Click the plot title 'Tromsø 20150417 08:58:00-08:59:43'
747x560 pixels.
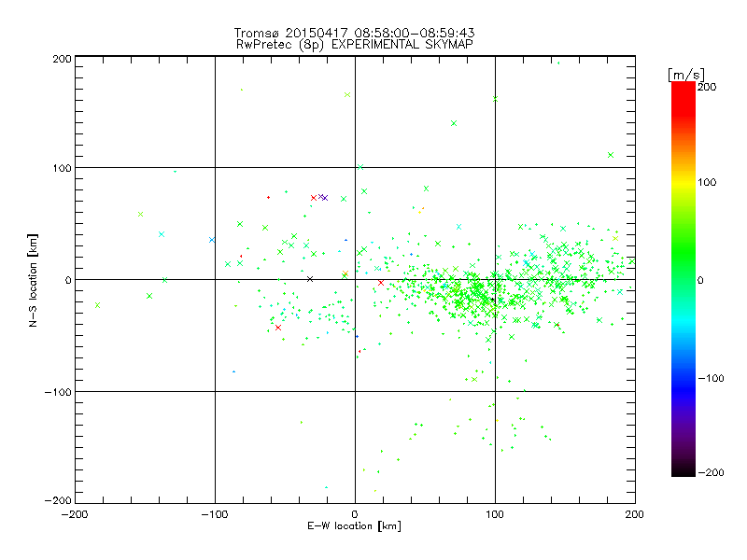(354, 33)
